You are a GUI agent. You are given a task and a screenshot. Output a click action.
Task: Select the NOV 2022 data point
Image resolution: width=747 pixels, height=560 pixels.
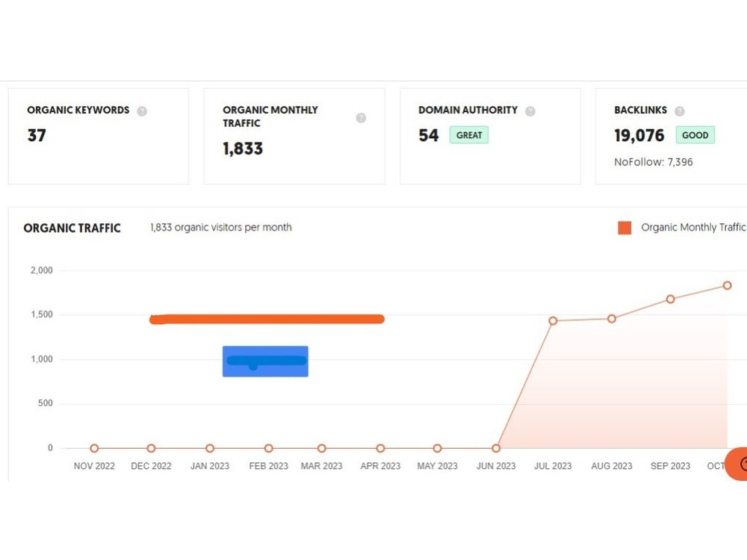(x=94, y=448)
